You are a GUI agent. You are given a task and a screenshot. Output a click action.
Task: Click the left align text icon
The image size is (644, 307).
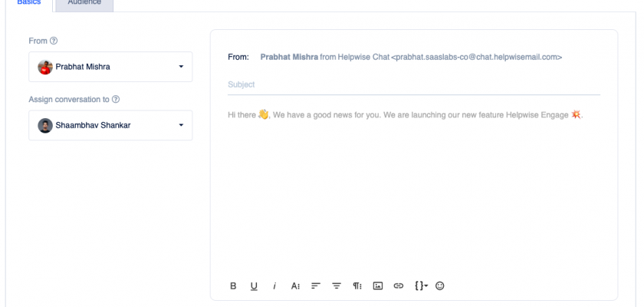[315, 286]
